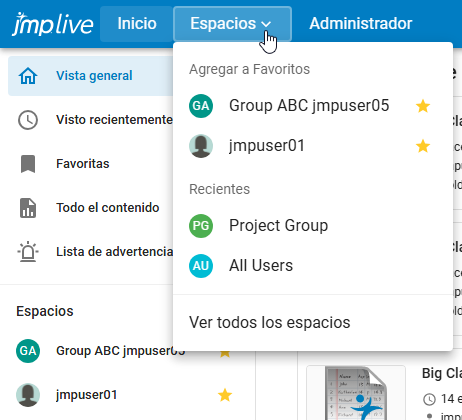Select Vista general in sidebar

pos(91,76)
